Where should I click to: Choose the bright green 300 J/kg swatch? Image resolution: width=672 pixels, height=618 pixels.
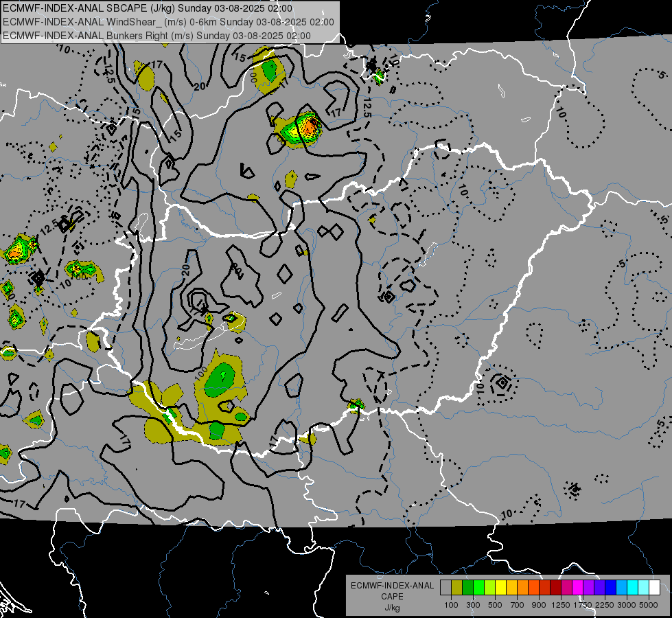(478, 588)
